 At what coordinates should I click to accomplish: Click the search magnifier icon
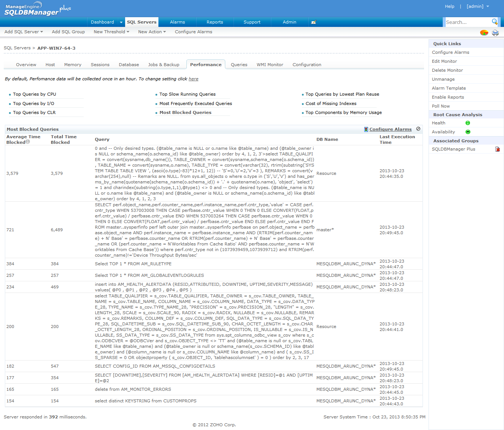tap(495, 22)
